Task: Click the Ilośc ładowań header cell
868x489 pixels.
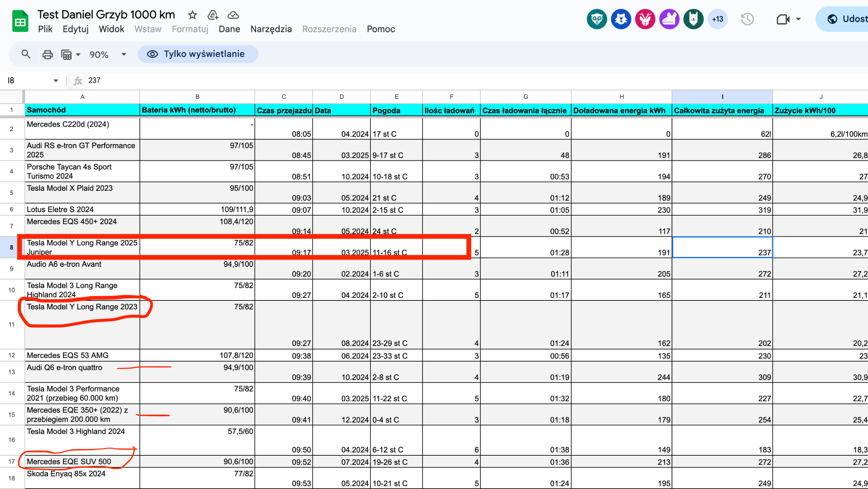Action: (451, 110)
